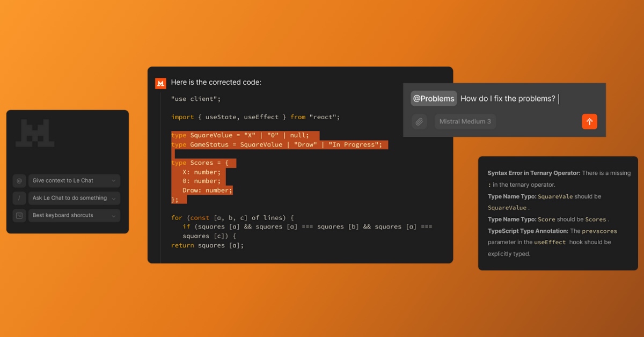This screenshot has height=337, width=644.
Task: Click the 'Type Name Typo: Score should be Scores' entry
Action: [548, 219]
